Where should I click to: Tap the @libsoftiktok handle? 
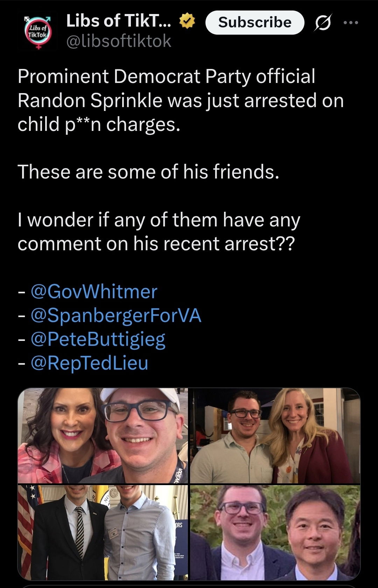(x=119, y=41)
